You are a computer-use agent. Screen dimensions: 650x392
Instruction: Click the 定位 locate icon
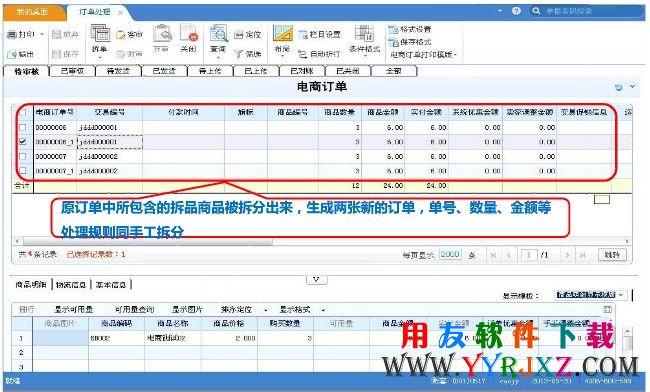coord(239,34)
